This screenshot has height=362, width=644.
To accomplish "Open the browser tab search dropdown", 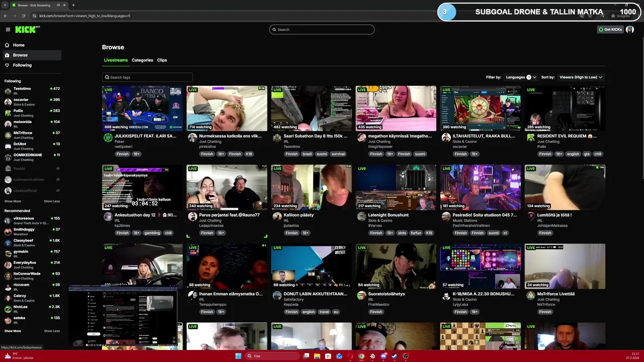I will tap(6, 5).
